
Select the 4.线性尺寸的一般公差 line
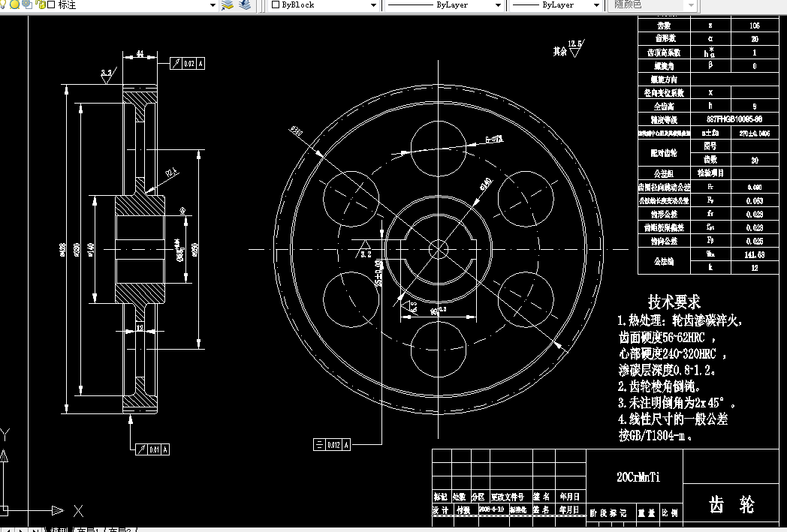point(673,419)
